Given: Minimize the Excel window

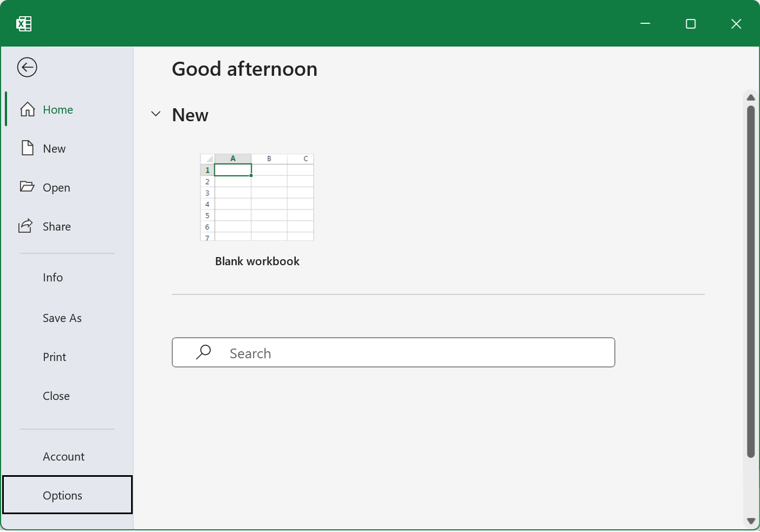Looking at the screenshot, I should click(645, 24).
